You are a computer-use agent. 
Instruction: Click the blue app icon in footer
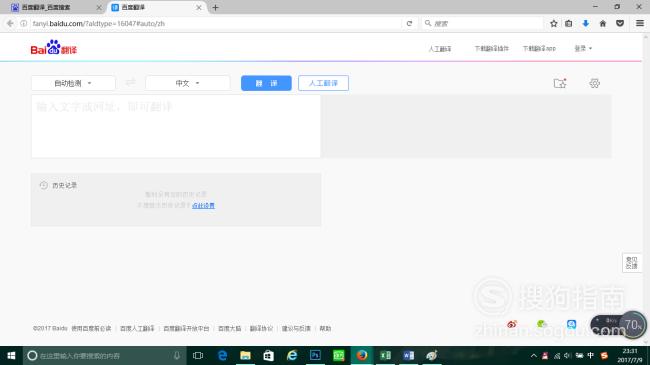pos(571,324)
